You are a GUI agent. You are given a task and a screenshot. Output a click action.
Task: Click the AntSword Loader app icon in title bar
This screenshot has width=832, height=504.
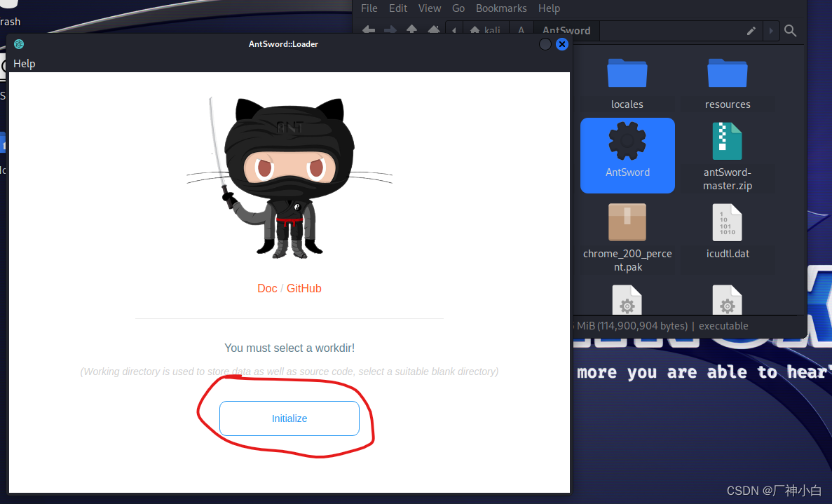[x=19, y=44]
